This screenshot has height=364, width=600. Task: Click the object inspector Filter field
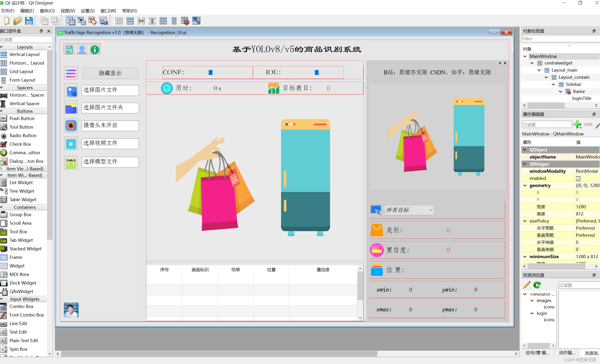[x=560, y=39]
